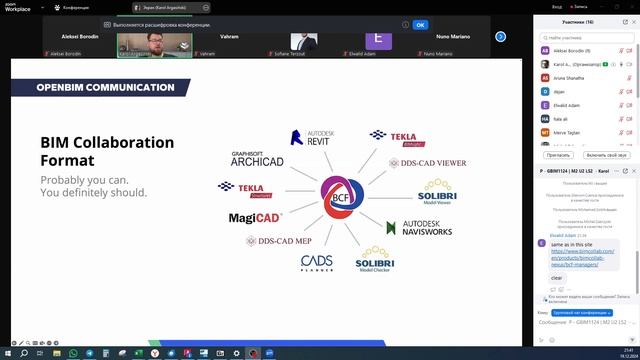Click the unmute yourself button
This screenshot has height=360, width=640.
607,155
